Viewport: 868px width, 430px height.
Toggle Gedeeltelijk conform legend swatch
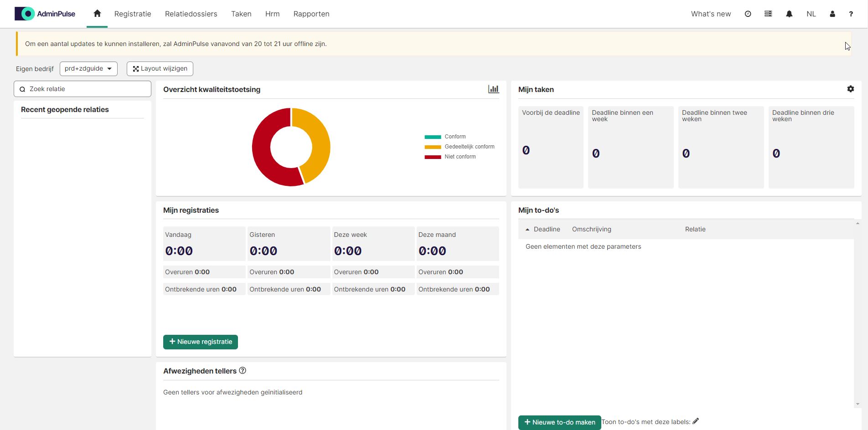[x=433, y=147]
